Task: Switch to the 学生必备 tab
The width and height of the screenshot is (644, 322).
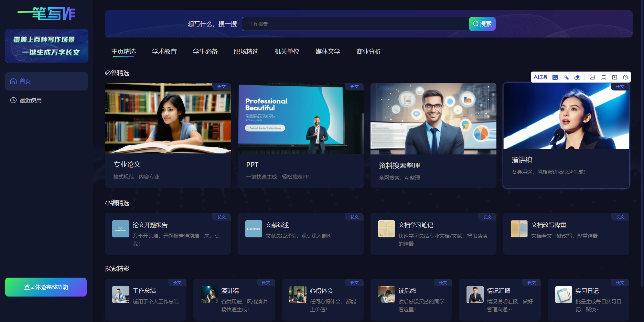Action: point(205,52)
